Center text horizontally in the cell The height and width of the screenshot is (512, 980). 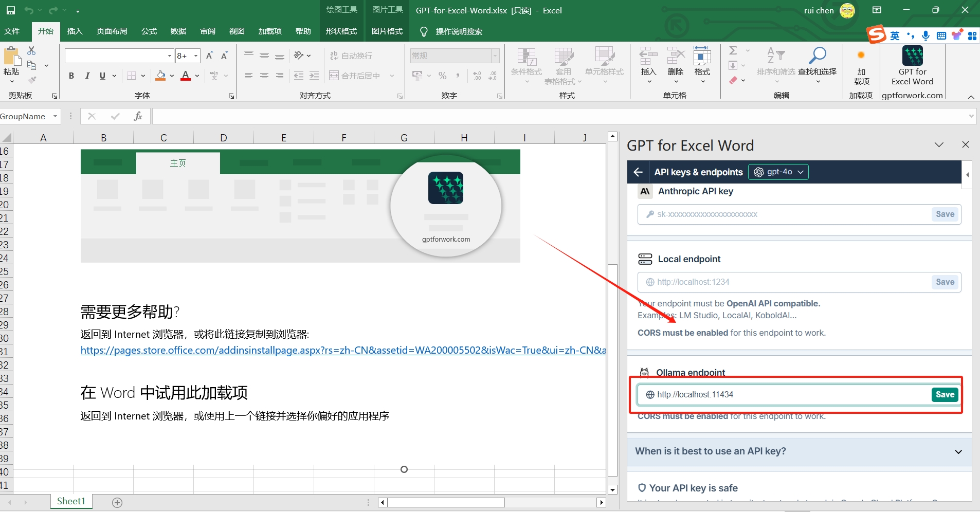click(x=264, y=76)
